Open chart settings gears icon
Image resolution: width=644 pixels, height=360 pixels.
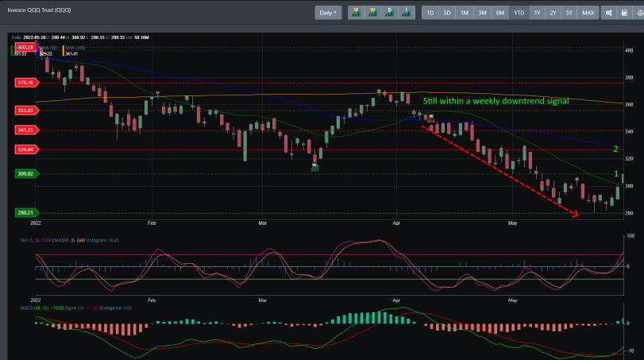pos(609,13)
